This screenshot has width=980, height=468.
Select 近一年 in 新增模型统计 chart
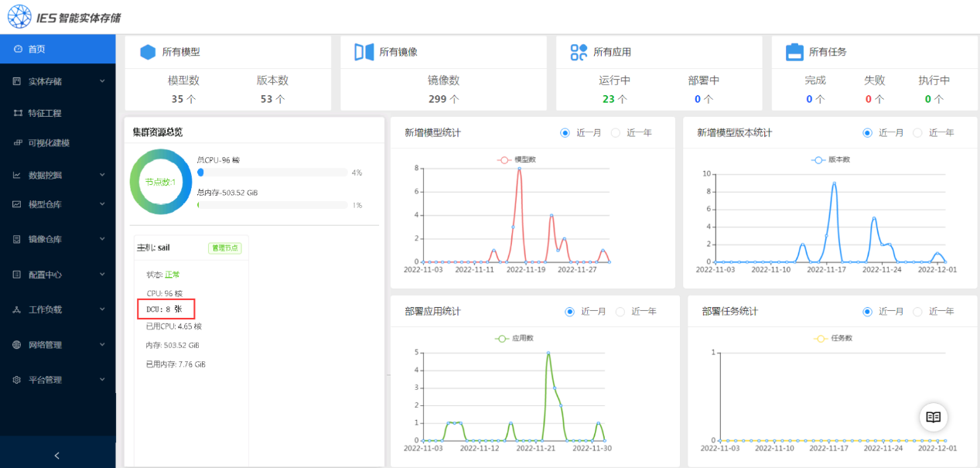(x=616, y=133)
